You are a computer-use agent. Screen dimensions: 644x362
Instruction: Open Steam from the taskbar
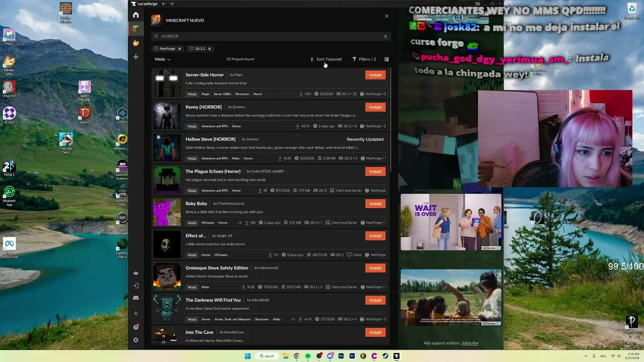click(x=385, y=356)
